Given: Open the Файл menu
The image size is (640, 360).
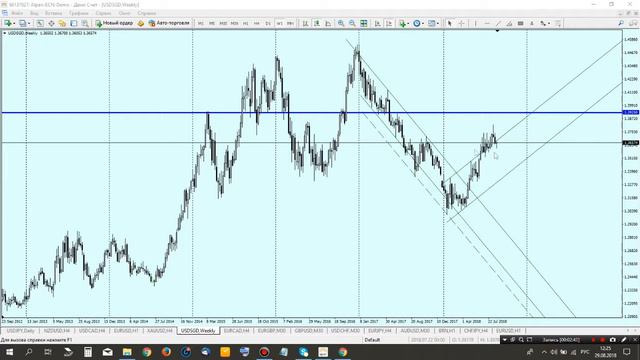Looking at the screenshot, I should [x=17, y=13].
